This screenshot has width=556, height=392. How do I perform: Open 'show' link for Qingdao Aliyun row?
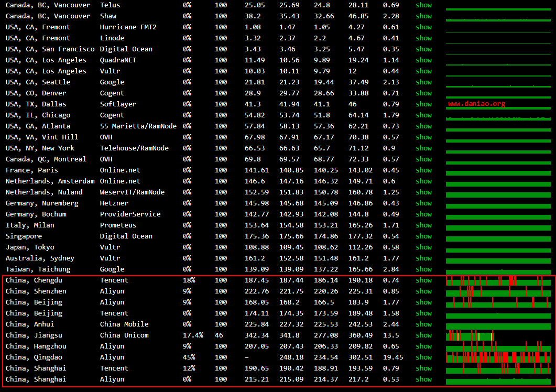click(423, 357)
